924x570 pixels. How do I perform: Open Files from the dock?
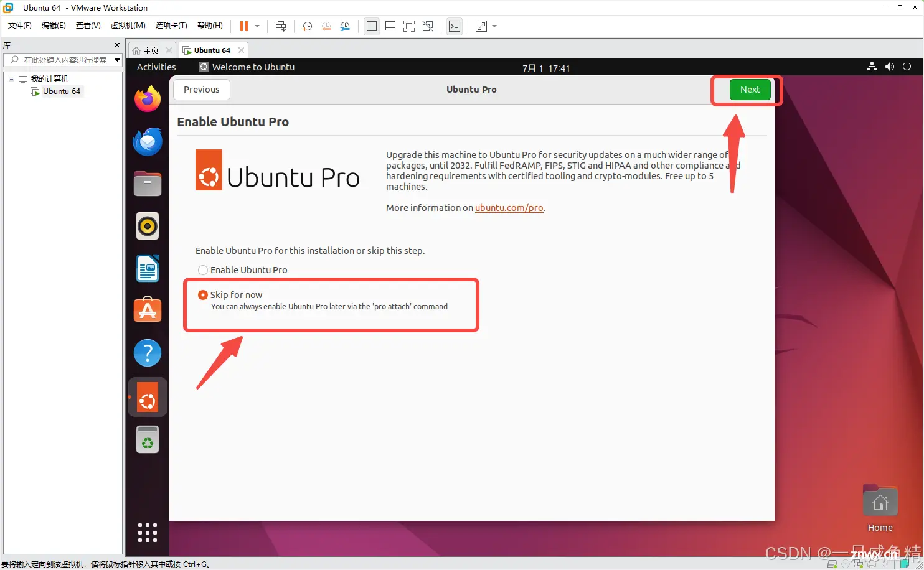click(148, 184)
